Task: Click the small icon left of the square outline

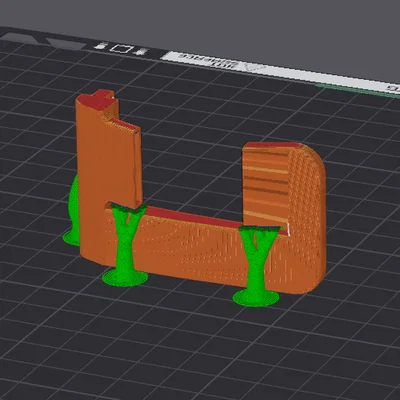Action: click(x=101, y=46)
